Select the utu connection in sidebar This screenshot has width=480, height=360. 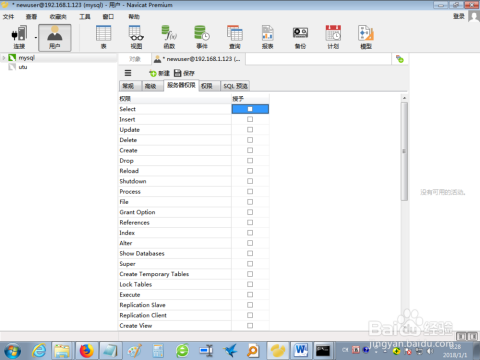(23, 67)
